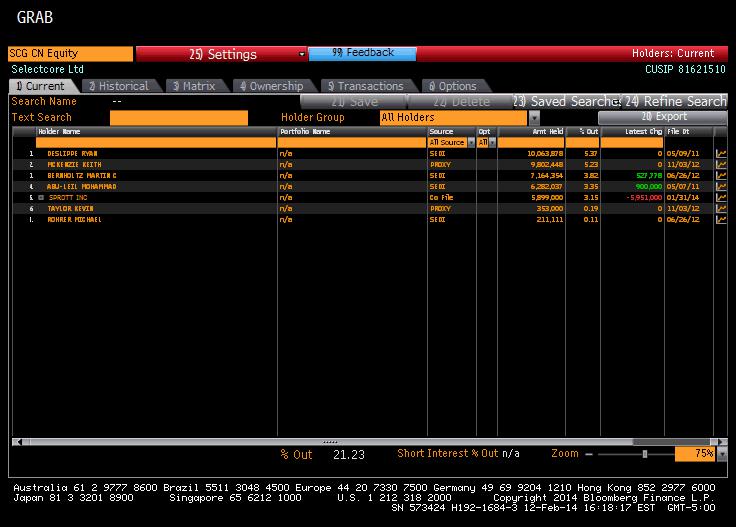The image size is (736, 527).
Task: Click latest change value 900,000
Action: (649, 187)
